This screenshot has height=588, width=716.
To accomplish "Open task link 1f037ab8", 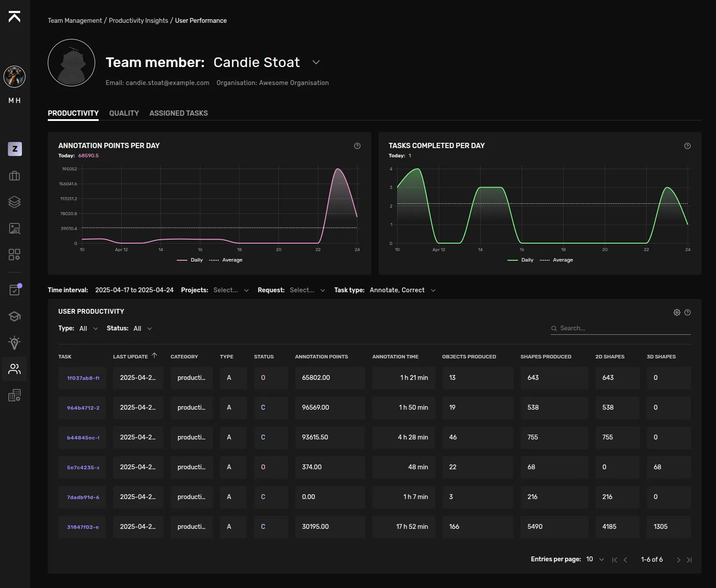I will 83,378.
